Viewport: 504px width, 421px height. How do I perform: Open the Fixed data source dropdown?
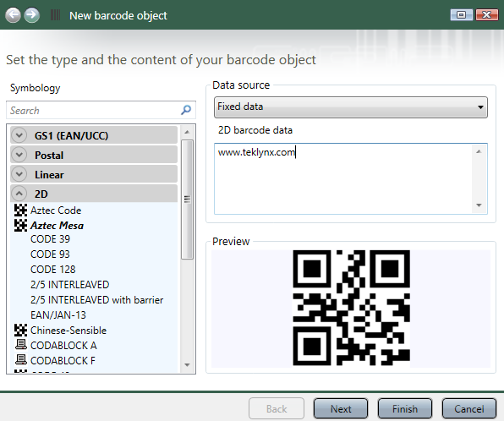351,107
